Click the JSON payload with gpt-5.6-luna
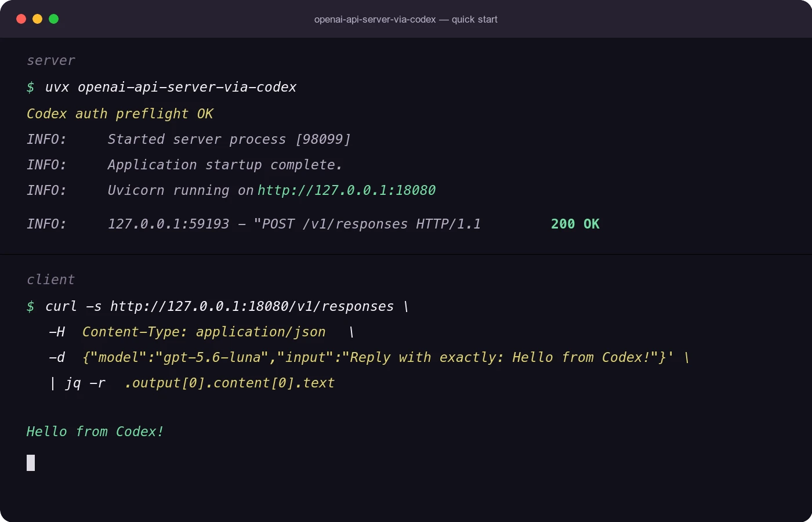 click(x=378, y=357)
